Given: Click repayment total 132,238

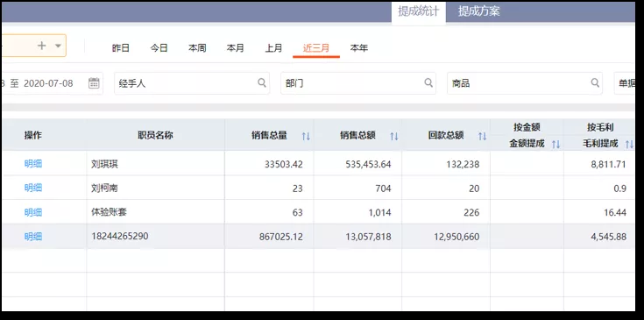Looking at the screenshot, I should [x=463, y=164].
